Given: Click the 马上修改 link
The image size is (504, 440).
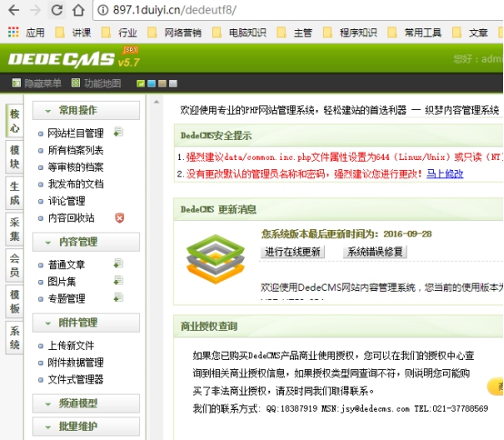Looking at the screenshot, I should pyautogui.click(x=445, y=174).
